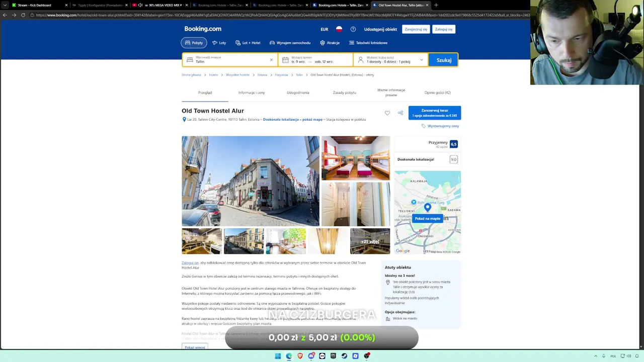The width and height of the screenshot is (644, 362).
Task: Click the Pokaż więcej link
Action: click(195, 347)
